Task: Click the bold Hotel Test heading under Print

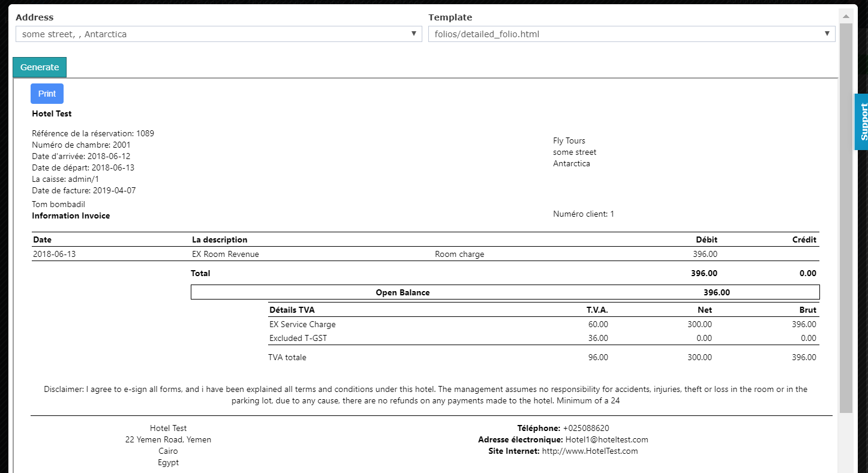Action: click(x=52, y=113)
